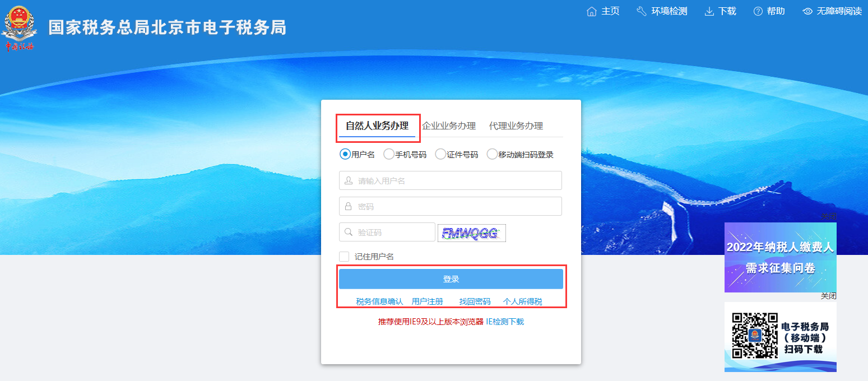Open the 帮助 help icon
Viewport: 868px width, 381px height.
point(758,11)
